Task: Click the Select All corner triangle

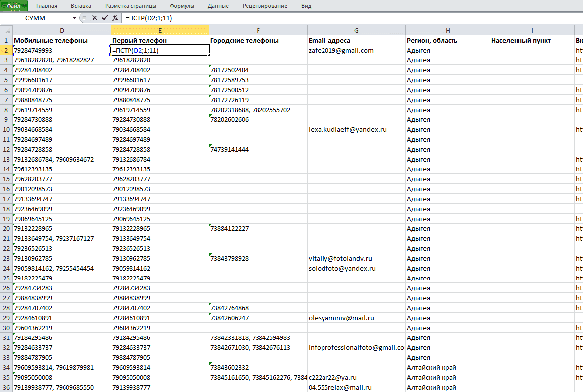Action: click(6, 30)
